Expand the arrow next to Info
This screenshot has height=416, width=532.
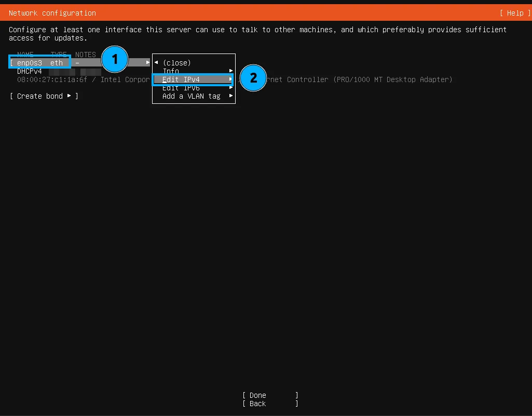click(x=231, y=71)
